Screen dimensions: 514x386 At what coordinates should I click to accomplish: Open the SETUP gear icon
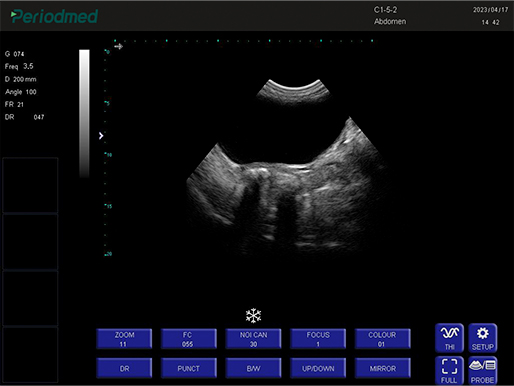pos(483,338)
